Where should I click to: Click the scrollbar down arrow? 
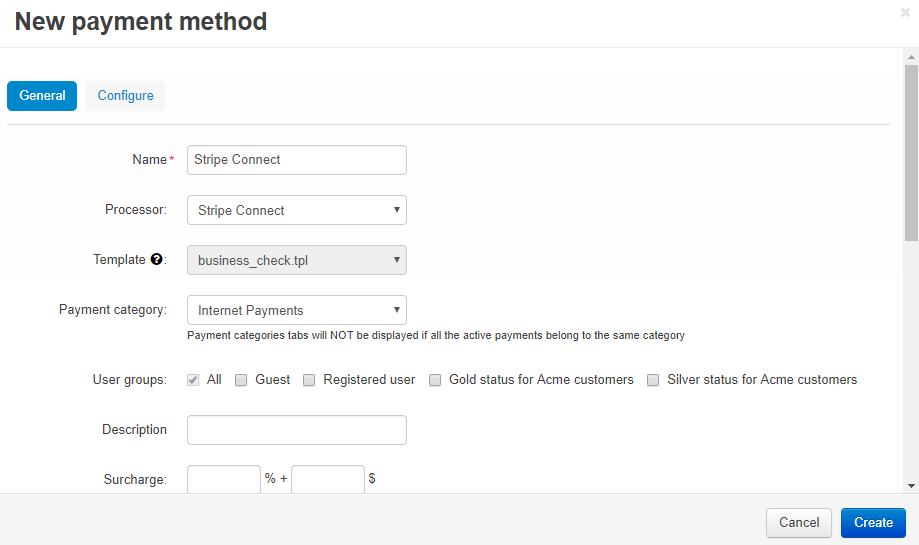coord(911,486)
